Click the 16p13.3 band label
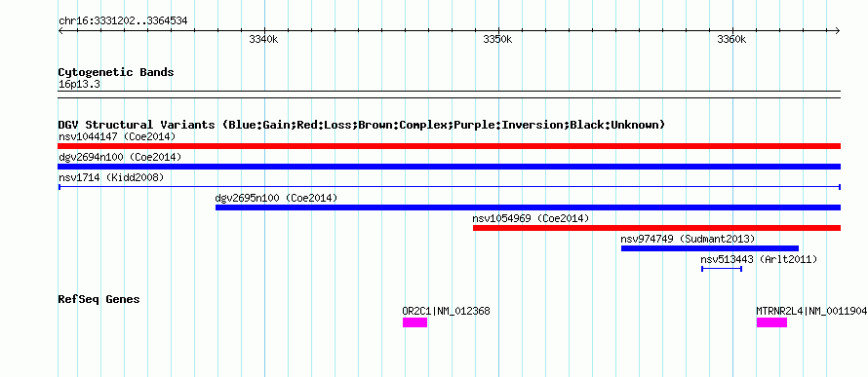The height and width of the screenshot is (377, 868). (79, 85)
